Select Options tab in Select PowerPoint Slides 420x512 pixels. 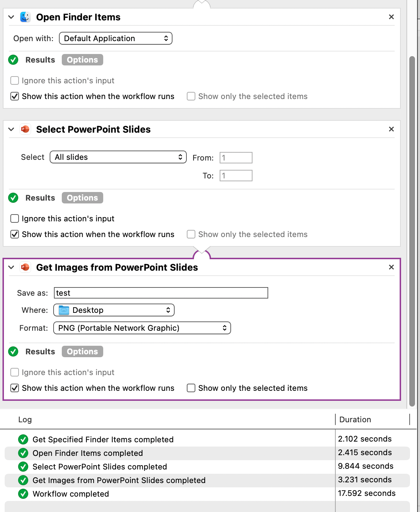pyautogui.click(x=82, y=198)
